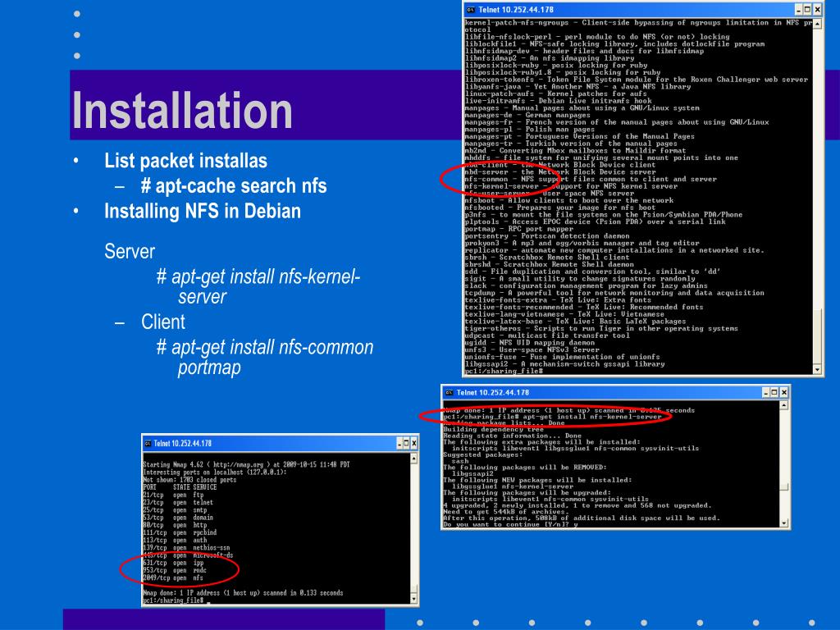Click the title bar of the middle Telnet window
This screenshot has height=630, width=840.
click(x=615, y=393)
